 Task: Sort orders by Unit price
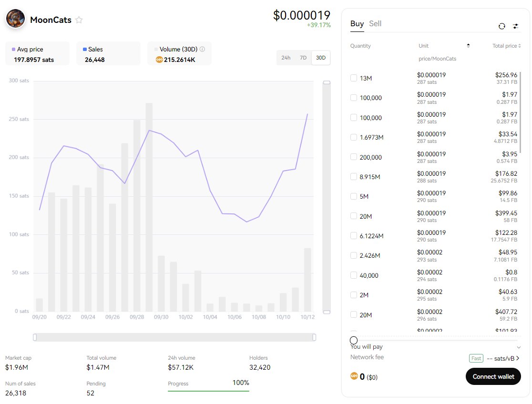coord(468,45)
